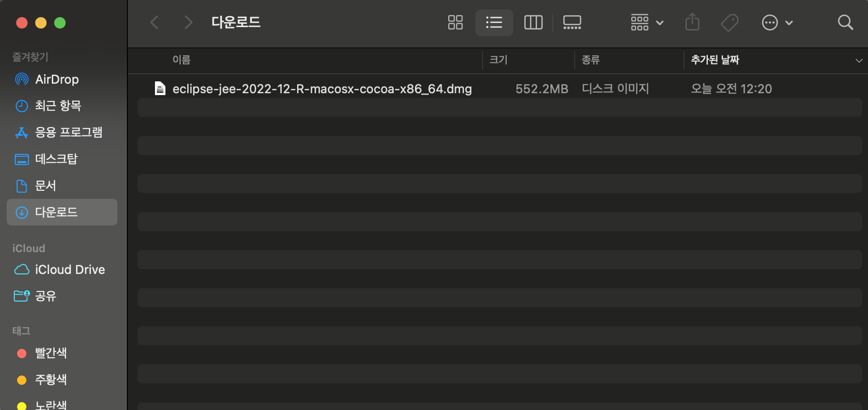Click the 태그 section header

pos(21,331)
